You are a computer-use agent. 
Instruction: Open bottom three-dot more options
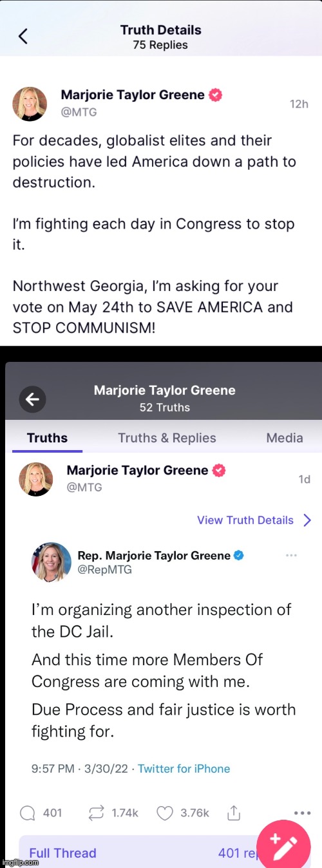point(303,813)
